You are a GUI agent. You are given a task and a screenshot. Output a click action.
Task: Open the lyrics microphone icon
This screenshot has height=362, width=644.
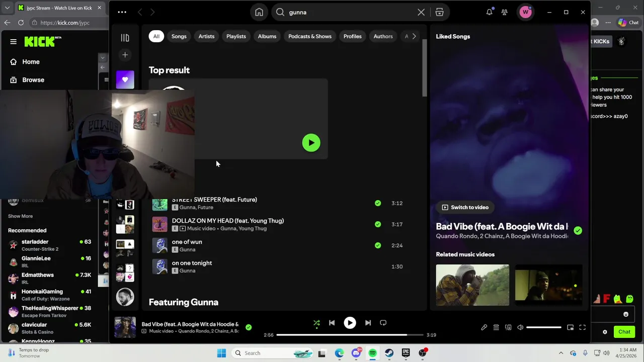[x=484, y=327]
